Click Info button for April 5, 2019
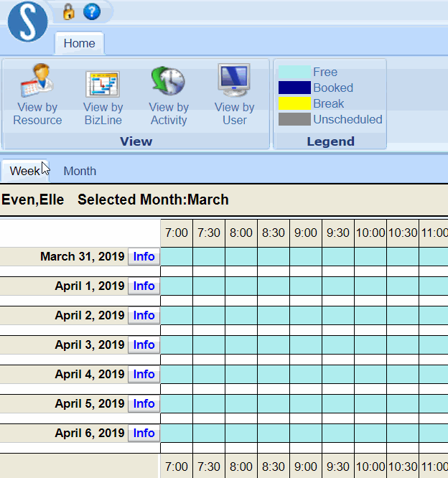 144,403
